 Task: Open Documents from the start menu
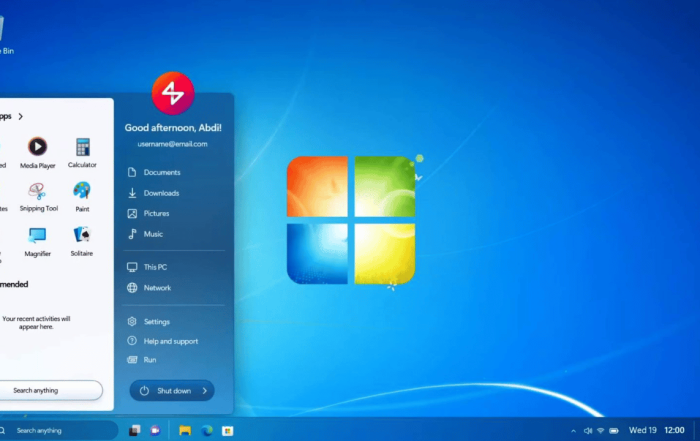(161, 172)
